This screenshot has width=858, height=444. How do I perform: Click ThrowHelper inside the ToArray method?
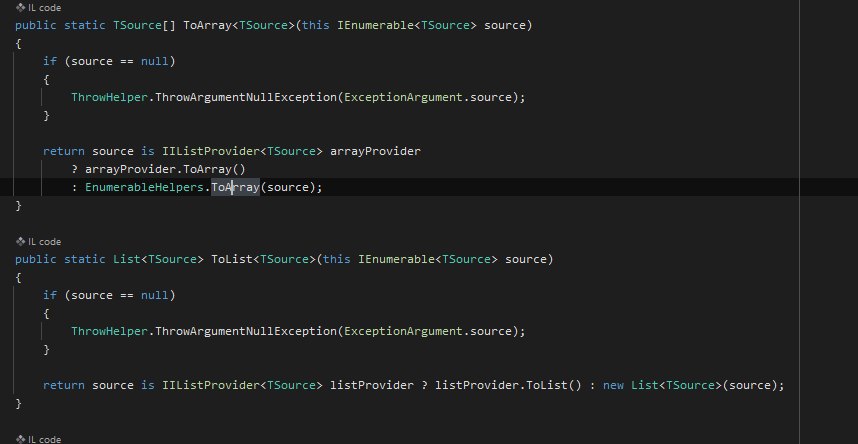pos(109,97)
